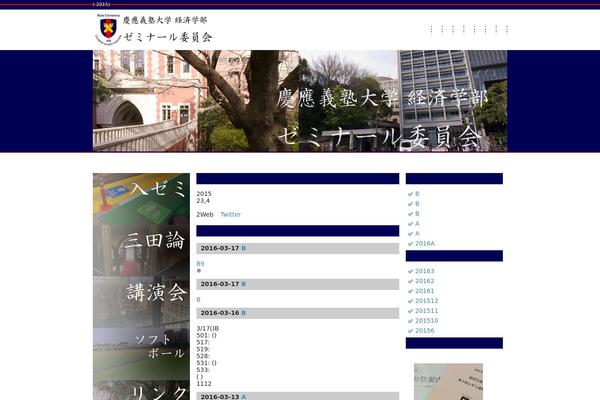Screen dimensions: 600x400
Task: Click the Keio University crest logo
Action: (108, 29)
